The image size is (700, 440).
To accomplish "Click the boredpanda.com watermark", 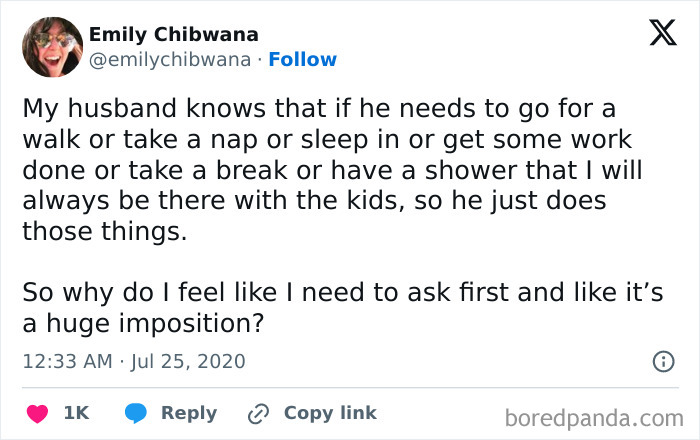I will 595,417.
